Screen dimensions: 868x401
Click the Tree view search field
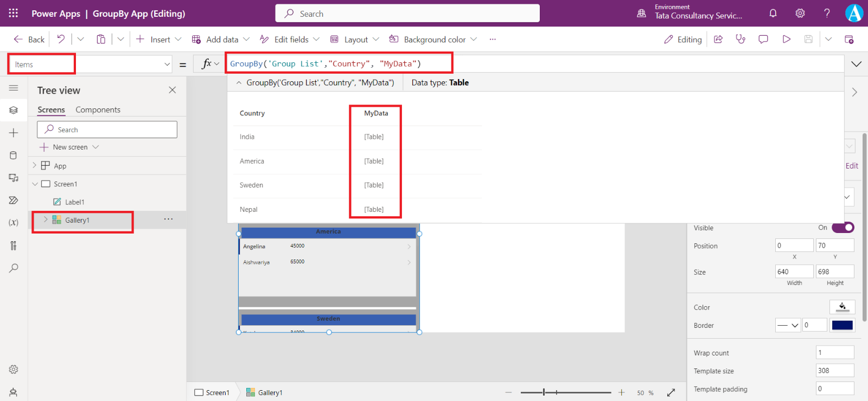107,130
